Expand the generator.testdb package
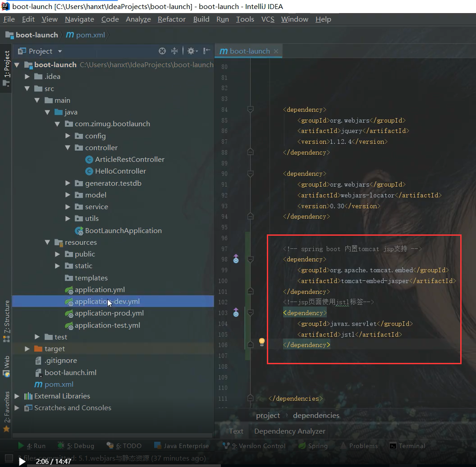Image resolution: width=476 pixels, height=467 pixels. 68,183
